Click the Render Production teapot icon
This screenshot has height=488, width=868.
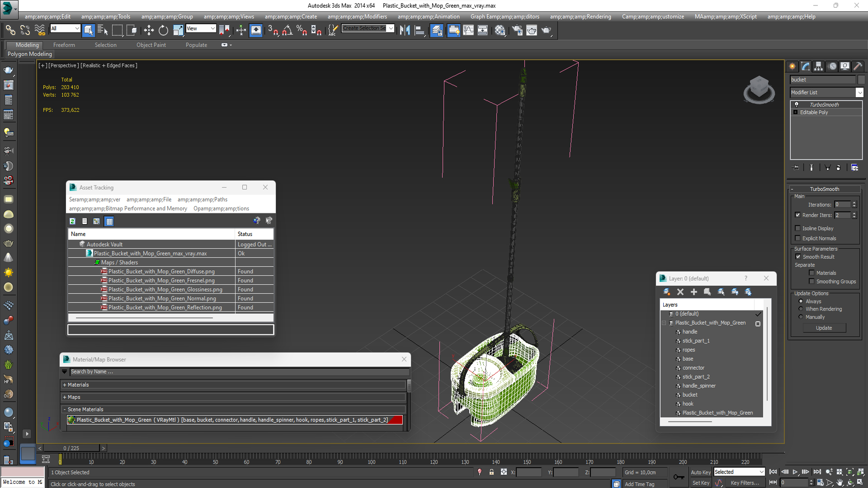click(x=546, y=30)
